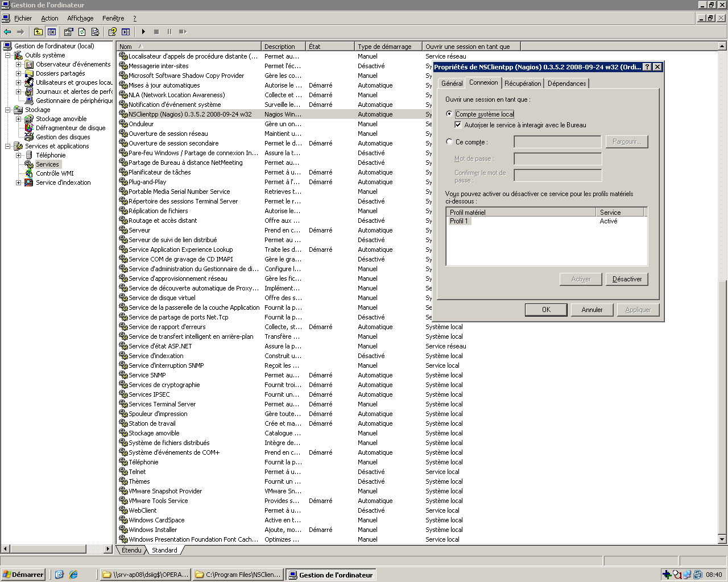
Task: Select the Ce compte radio button
Action: 449,142
